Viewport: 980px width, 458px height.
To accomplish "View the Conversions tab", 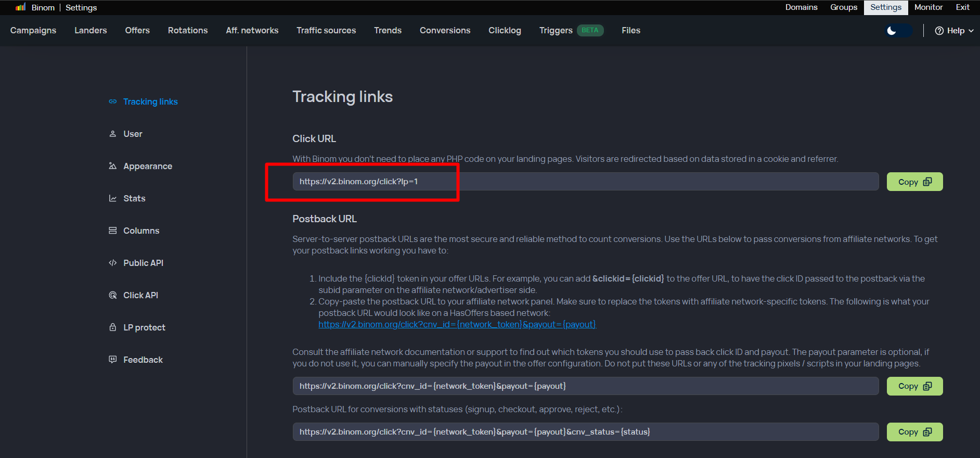I will click(445, 30).
